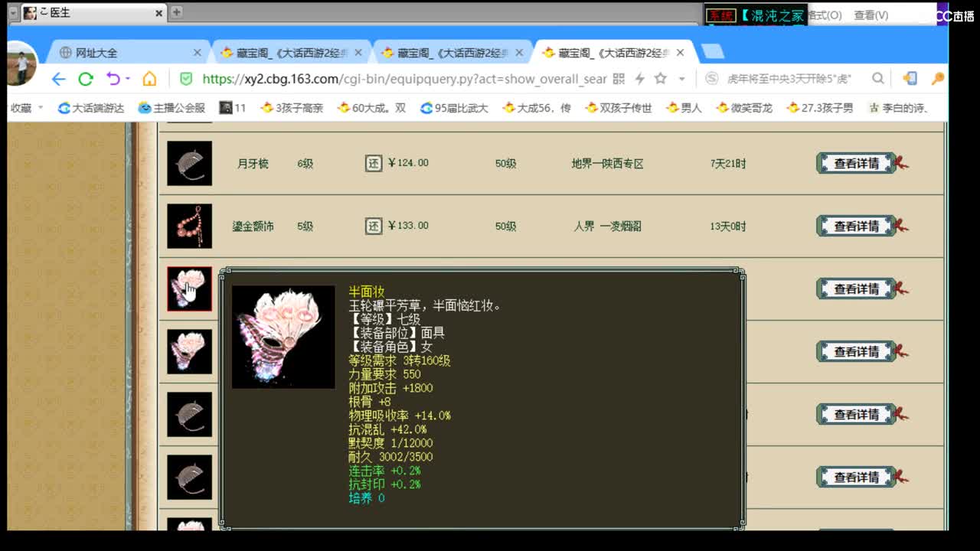
Task: Open the 60大成。双 bookmark
Action: tap(371, 108)
